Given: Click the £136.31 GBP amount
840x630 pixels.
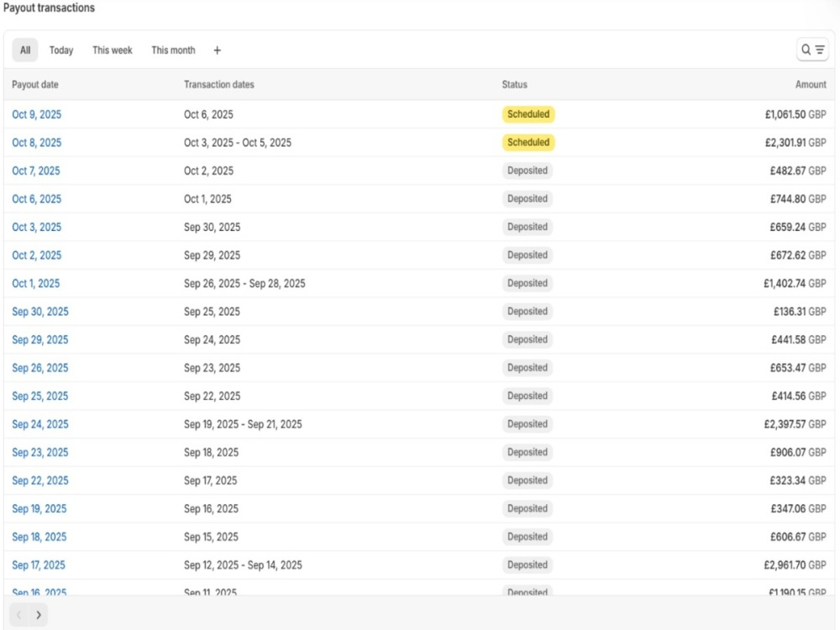Looking at the screenshot, I should coord(800,312).
